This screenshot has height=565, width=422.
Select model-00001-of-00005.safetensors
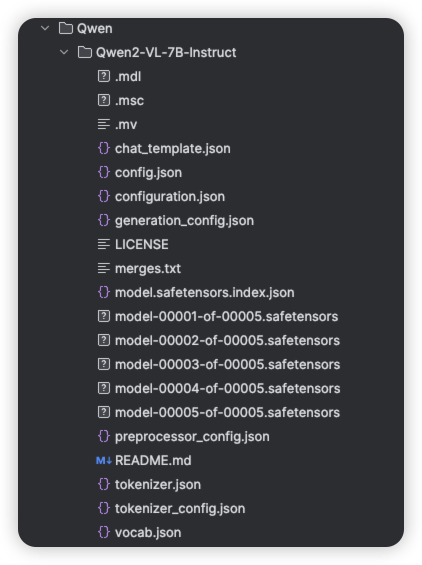click(x=227, y=316)
